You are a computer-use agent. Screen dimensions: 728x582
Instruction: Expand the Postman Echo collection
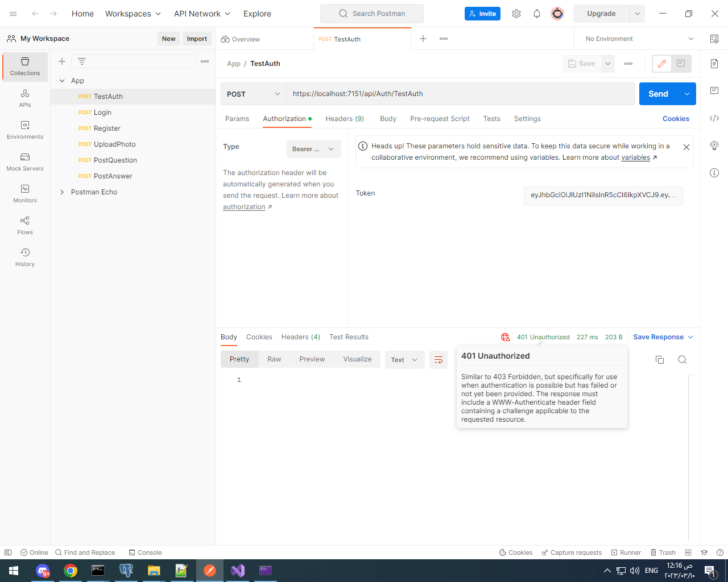[x=62, y=192]
